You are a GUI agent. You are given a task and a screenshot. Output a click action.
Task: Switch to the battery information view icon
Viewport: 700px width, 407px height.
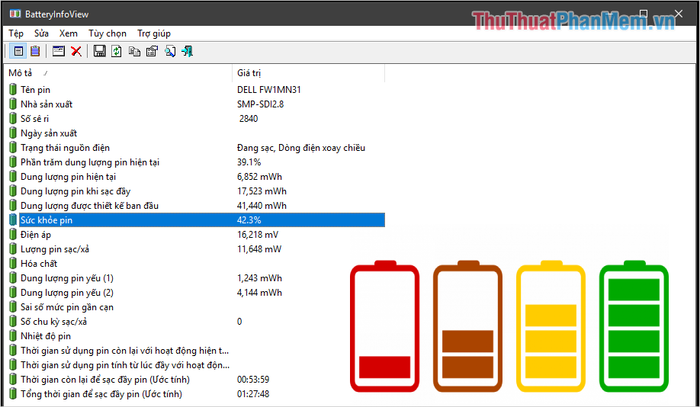pos(18,51)
